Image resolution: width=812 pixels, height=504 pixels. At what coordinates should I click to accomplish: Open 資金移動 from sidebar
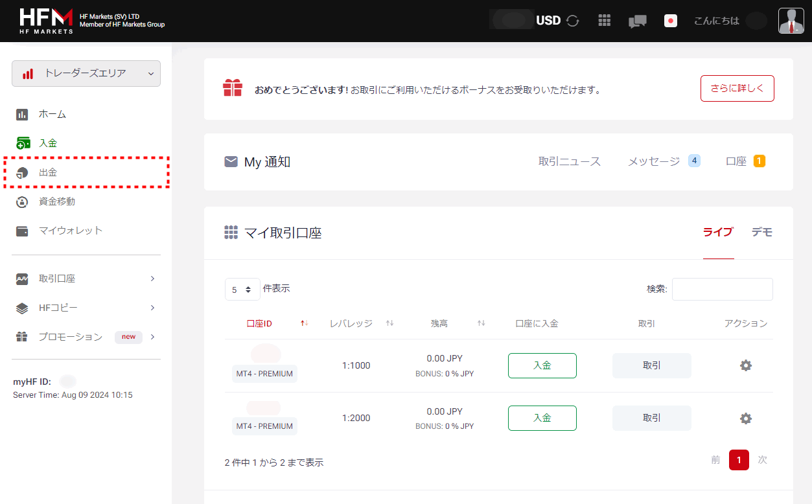click(x=57, y=201)
